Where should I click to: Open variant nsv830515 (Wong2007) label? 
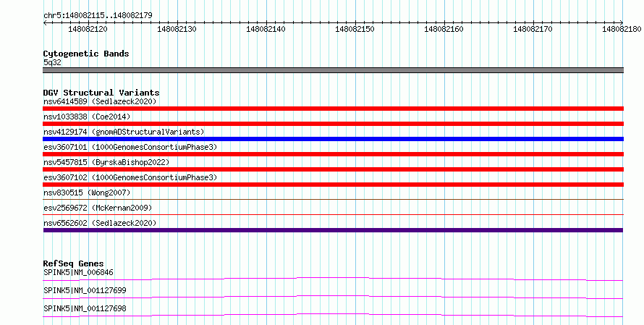click(x=87, y=193)
